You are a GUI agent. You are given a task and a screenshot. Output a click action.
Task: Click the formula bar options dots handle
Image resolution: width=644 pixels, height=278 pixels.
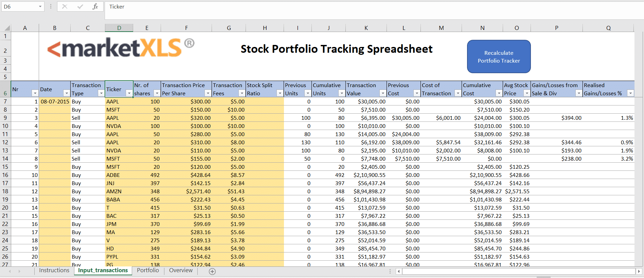click(x=51, y=6)
